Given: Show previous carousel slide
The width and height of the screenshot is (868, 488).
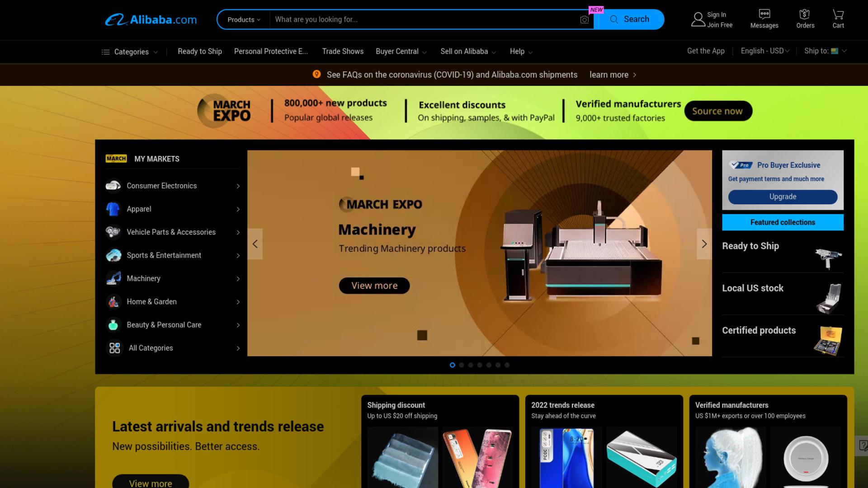Looking at the screenshot, I should click(255, 244).
